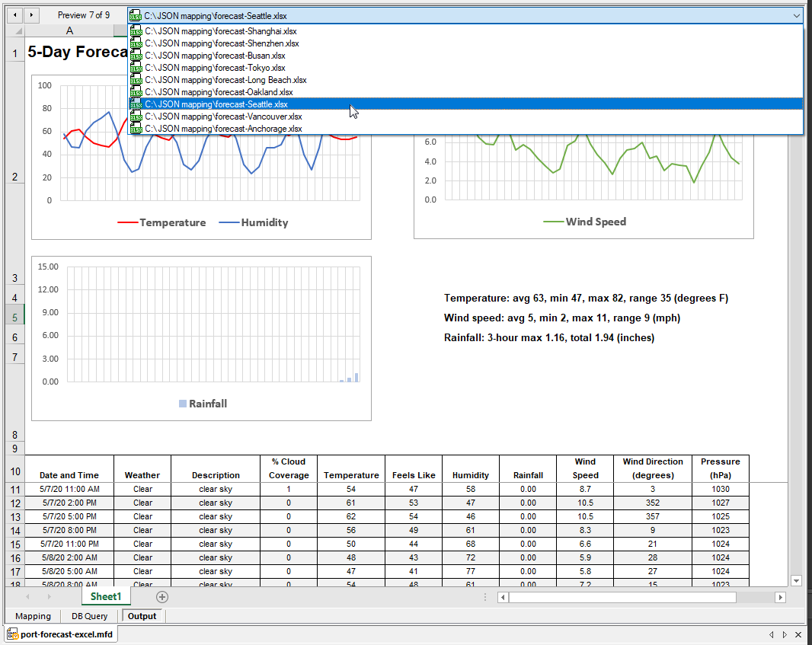Select the Sheet1 worksheet tab
The image size is (812, 645).
coord(105,596)
